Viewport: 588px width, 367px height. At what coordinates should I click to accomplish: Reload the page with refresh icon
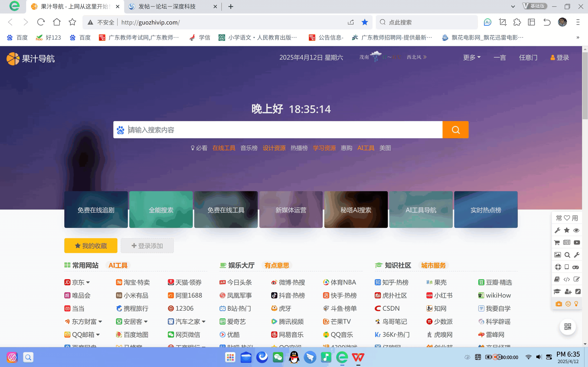[x=41, y=22]
